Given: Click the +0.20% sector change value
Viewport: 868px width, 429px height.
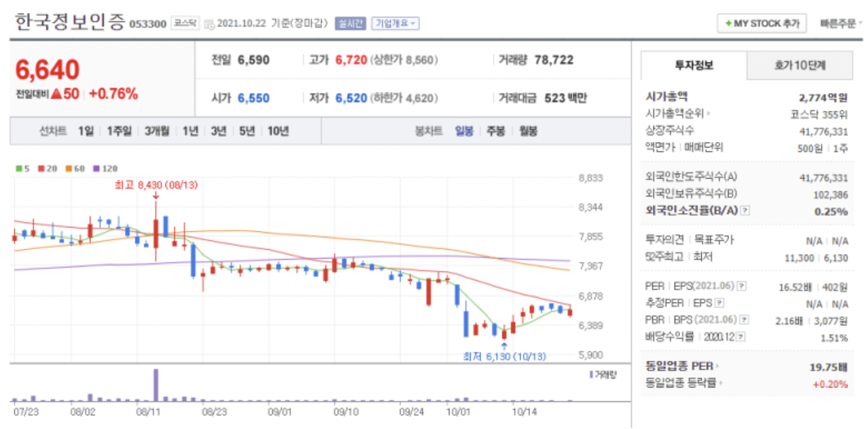Looking at the screenshot, I should (x=830, y=384).
